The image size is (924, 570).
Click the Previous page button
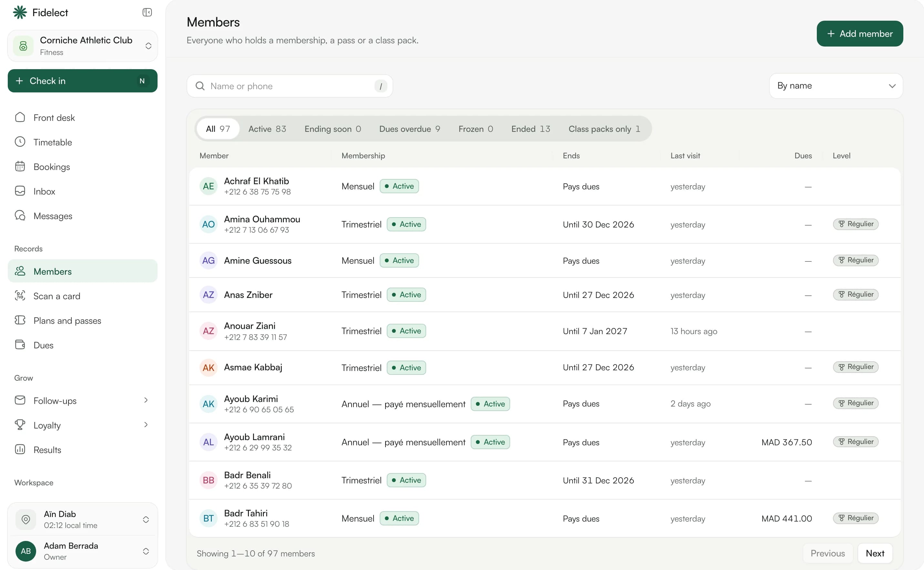827,553
